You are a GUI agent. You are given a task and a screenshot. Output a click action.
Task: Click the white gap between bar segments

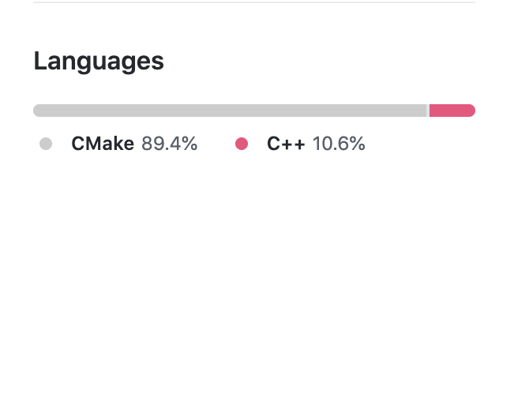tap(428, 111)
